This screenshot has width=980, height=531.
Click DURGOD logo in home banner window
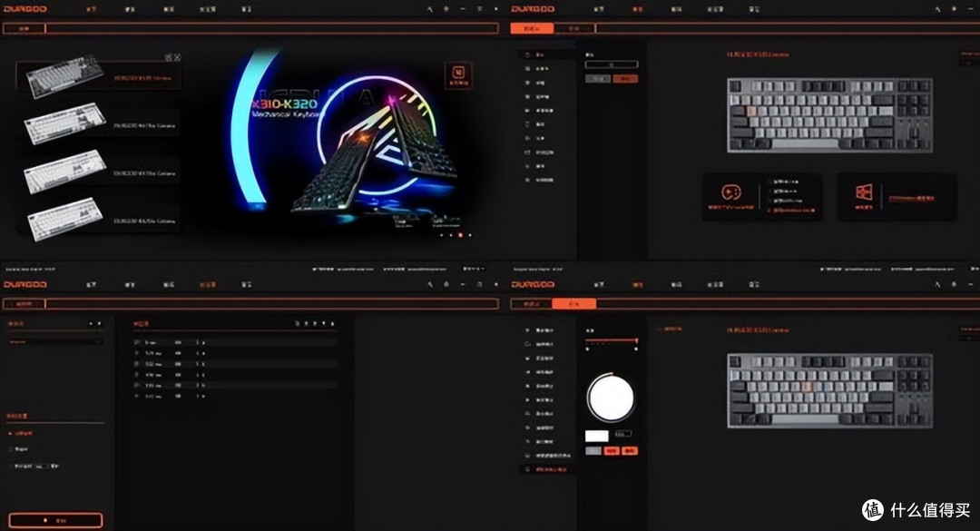[25, 9]
